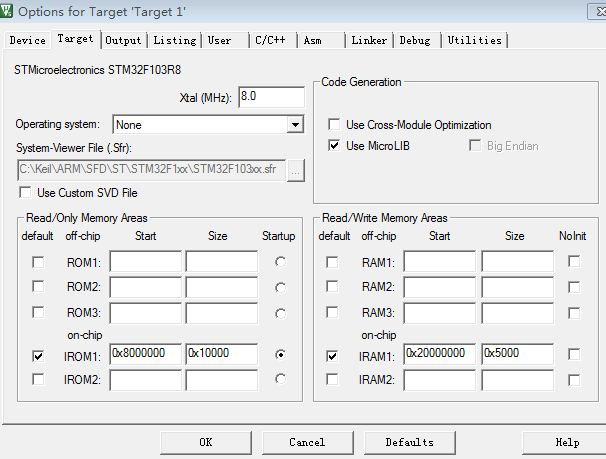Select ROM3 Startup radio button

click(281, 313)
